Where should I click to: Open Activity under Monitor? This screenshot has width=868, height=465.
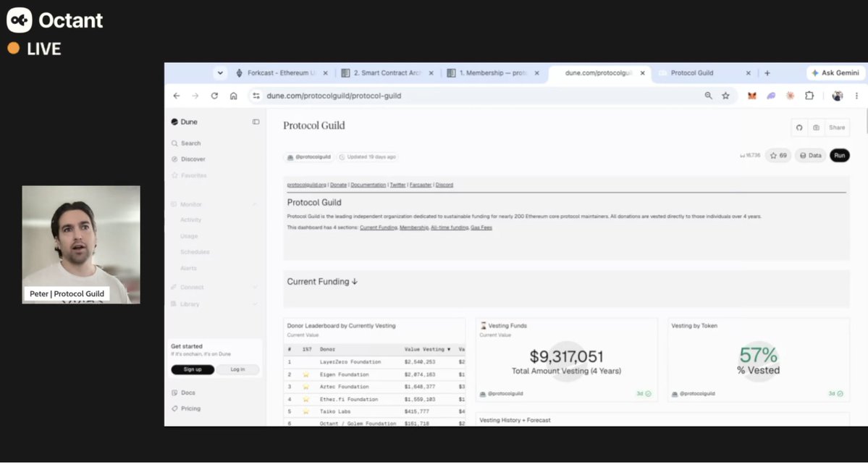coord(191,219)
